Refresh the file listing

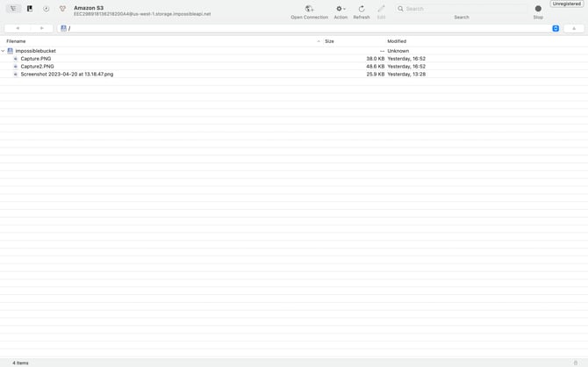click(x=362, y=9)
